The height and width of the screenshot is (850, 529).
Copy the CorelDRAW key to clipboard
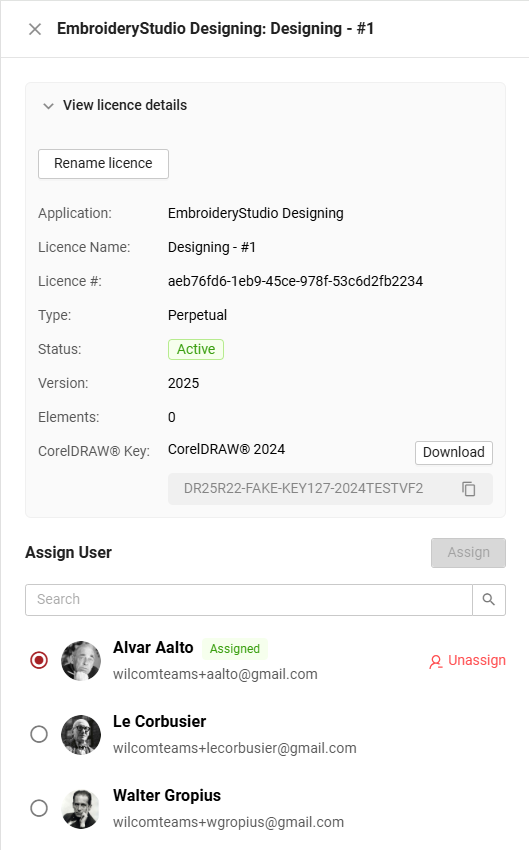pos(468,489)
